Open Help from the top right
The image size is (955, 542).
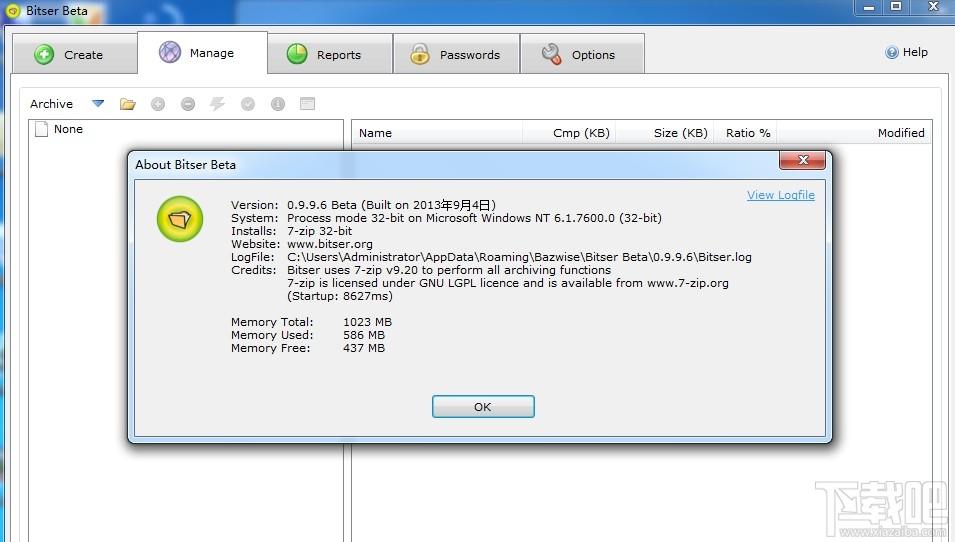point(906,52)
